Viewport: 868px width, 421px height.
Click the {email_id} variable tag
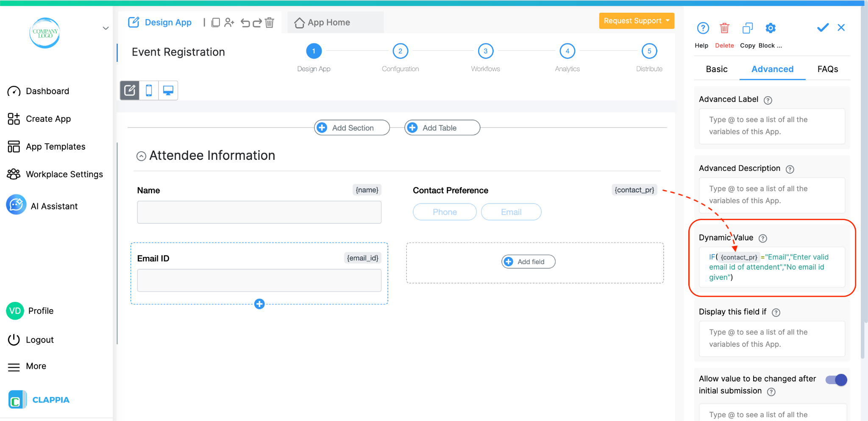point(362,258)
